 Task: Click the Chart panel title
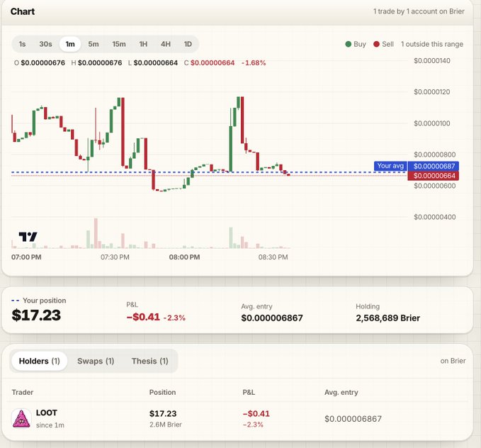[x=23, y=11]
